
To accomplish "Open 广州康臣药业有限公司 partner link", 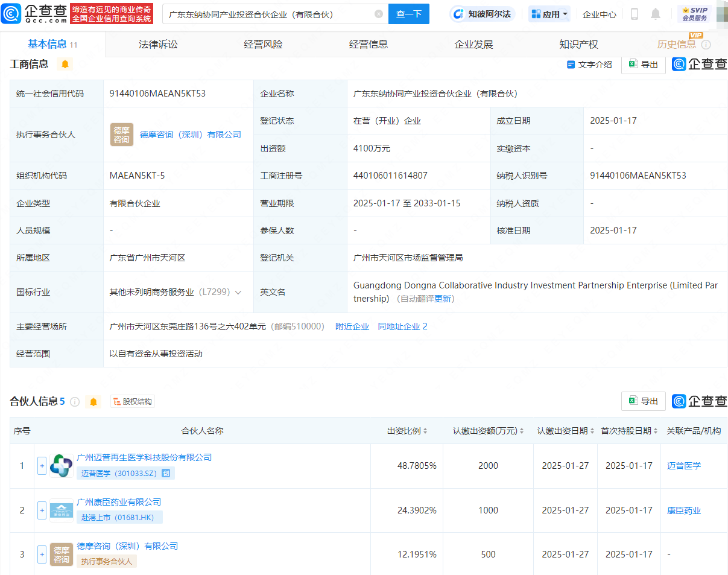I will tap(119, 502).
